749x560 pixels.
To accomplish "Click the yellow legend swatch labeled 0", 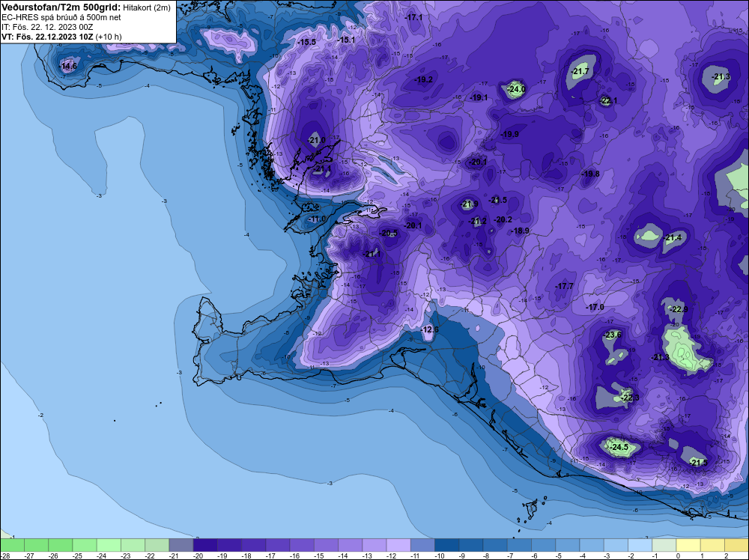I will click(688, 545).
